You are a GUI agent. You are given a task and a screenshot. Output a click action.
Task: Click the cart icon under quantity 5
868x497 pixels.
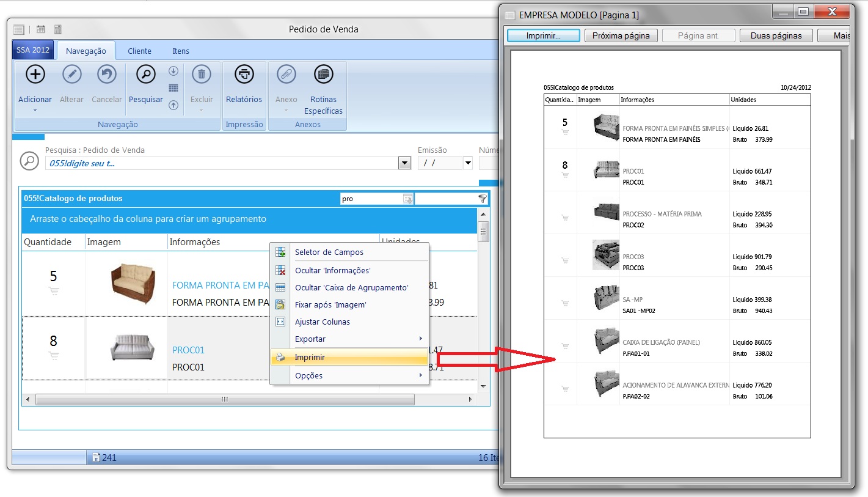(x=54, y=292)
